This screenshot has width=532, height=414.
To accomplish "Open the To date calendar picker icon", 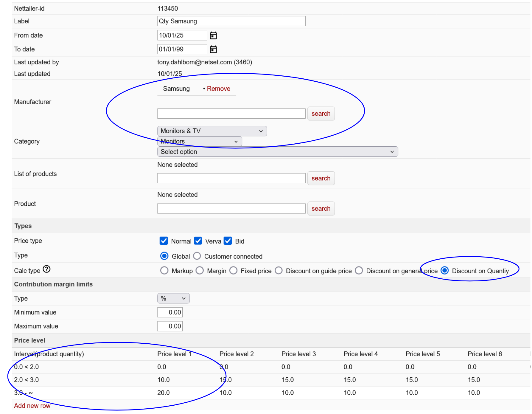I will tap(213, 49).
